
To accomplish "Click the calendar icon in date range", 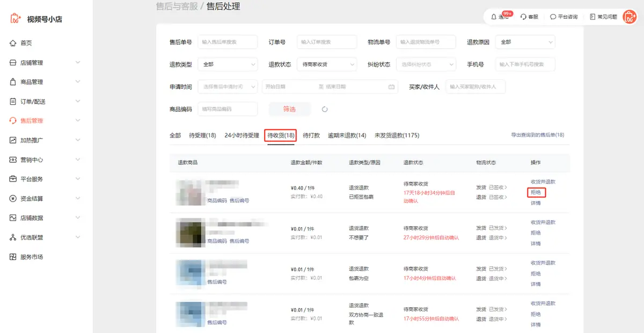I will point(391,86).
